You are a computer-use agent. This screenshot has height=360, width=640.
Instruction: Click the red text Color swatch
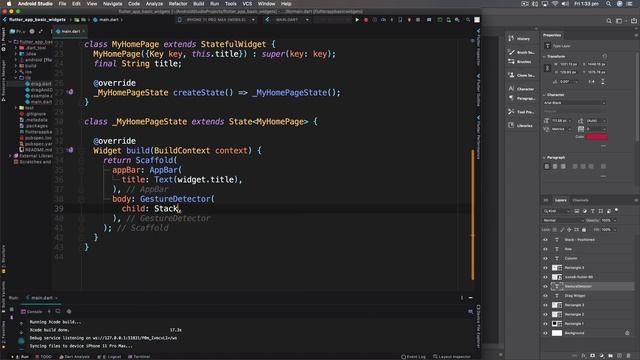[597, 137]
